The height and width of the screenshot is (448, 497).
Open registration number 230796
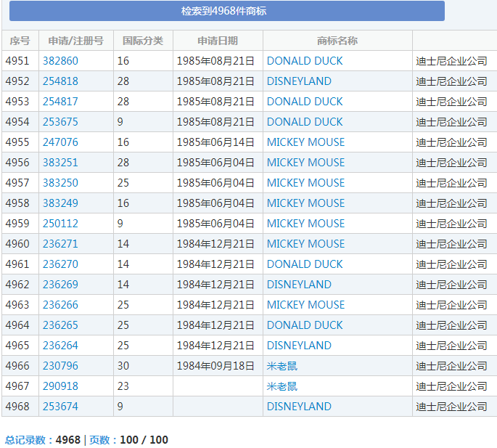[60, 366]
